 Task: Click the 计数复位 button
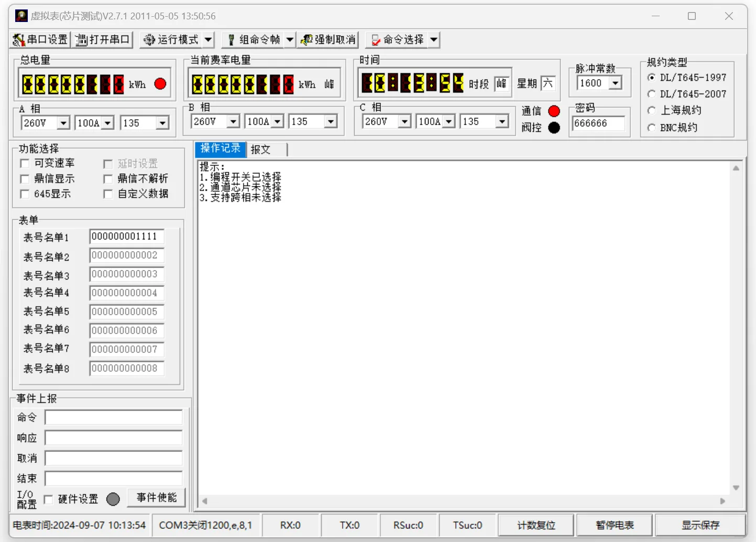pyautogui.click(x=536, y=525)
